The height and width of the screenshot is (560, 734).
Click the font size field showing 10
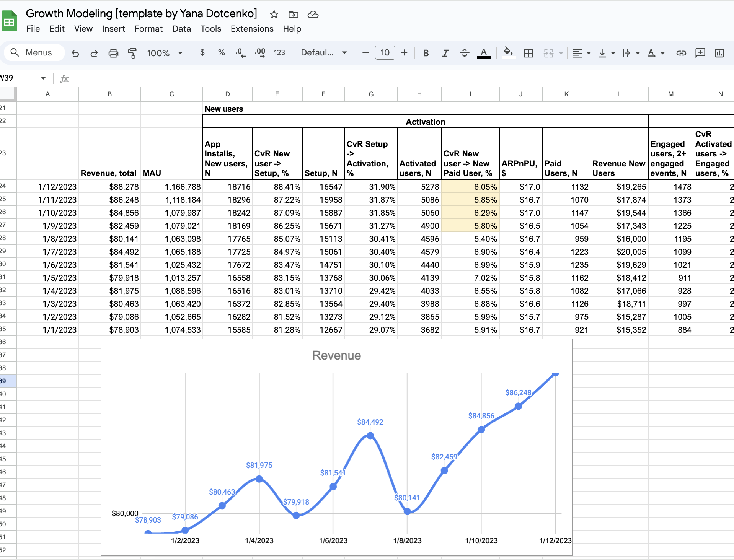tap(385, 53)
